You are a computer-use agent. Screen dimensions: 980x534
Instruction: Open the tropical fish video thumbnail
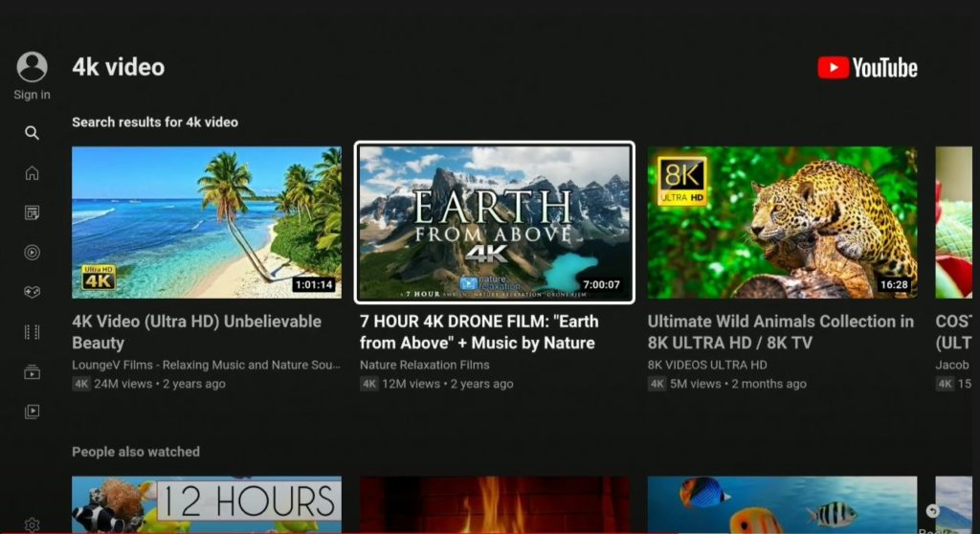(x=783, y=504)
